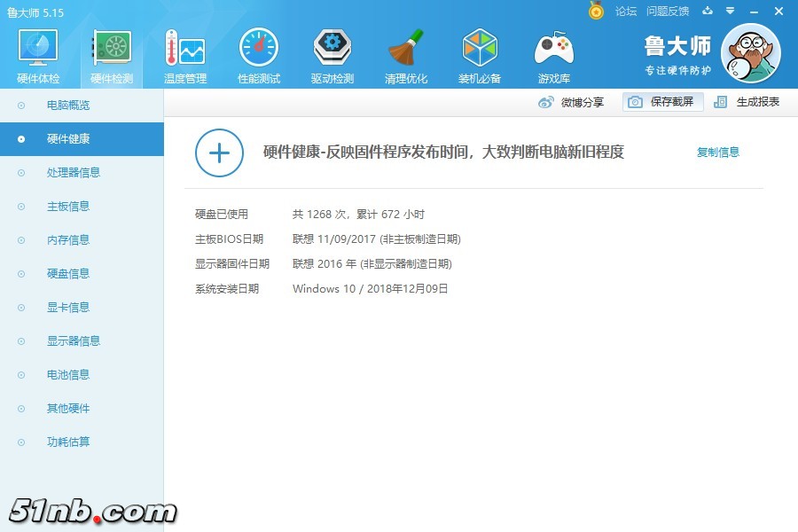Open the title bar dropdown arrow menu

click(729, 12)
